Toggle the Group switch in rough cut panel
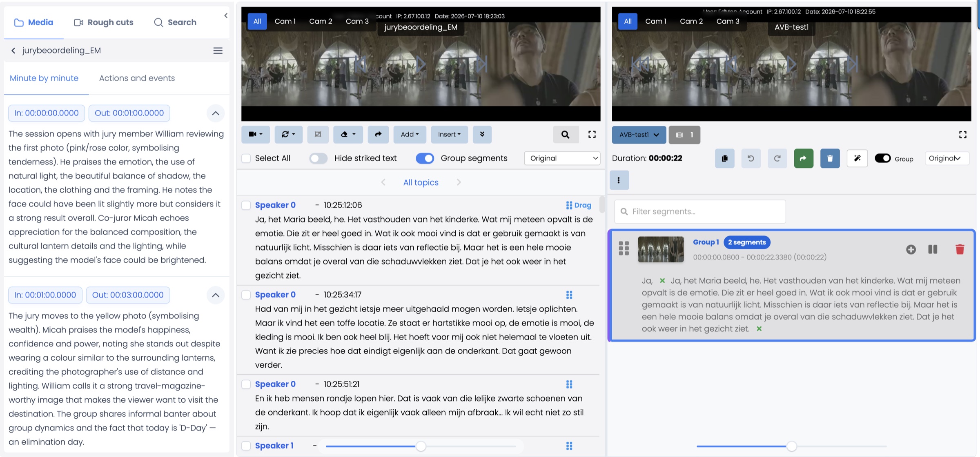This screenshot has height=457, width=980. click(882, 158)
